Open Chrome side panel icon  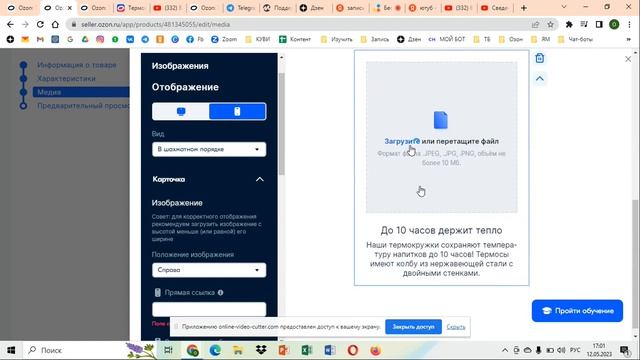pos(599,24)
